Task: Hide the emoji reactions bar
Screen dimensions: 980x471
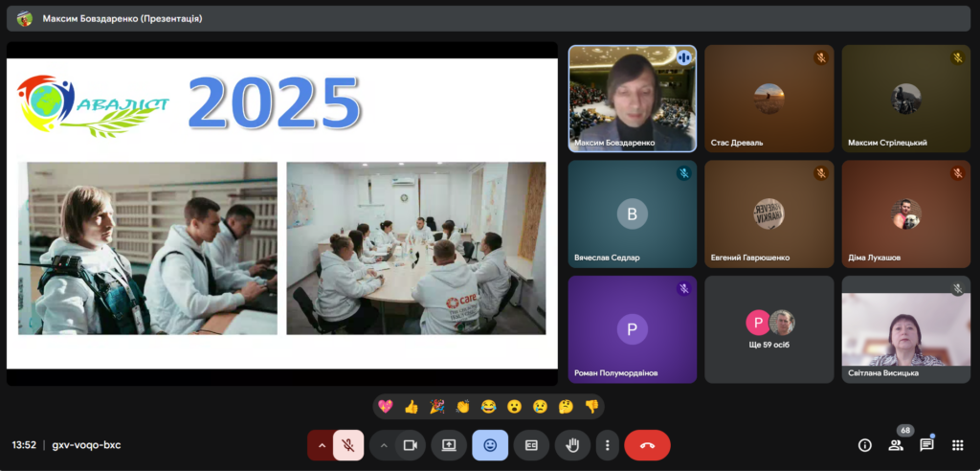Action: (490, 445)
